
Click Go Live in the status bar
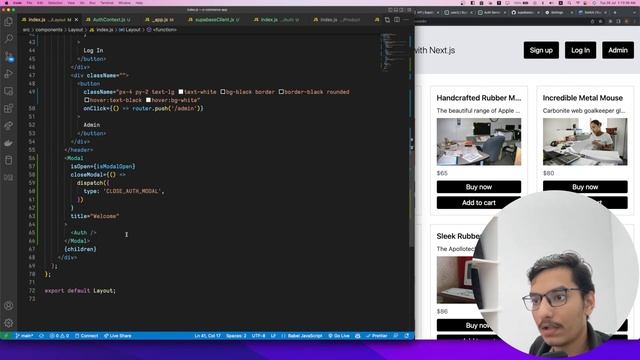coord(339,336)
